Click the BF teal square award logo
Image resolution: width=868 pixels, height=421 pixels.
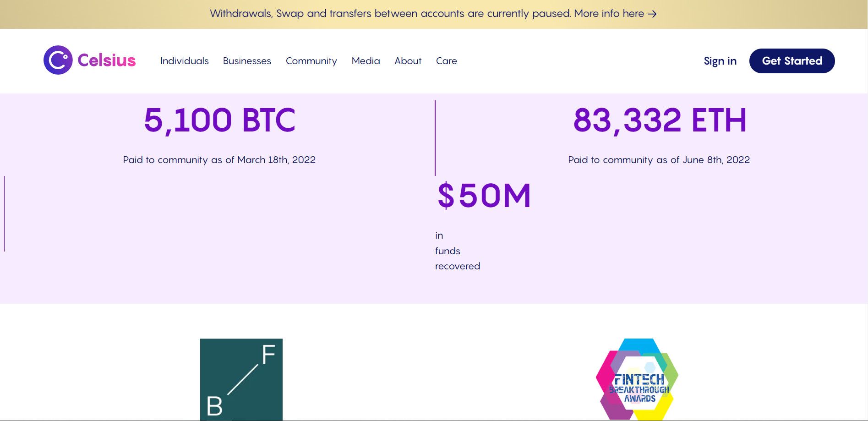[x=241, y=379]
